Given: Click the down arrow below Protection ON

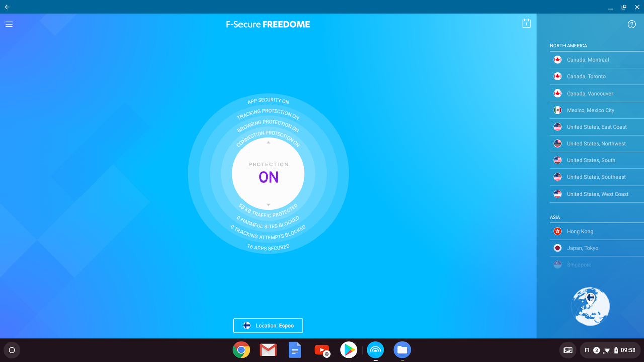Looking at the screenshot, I should (x=268, y=205).
